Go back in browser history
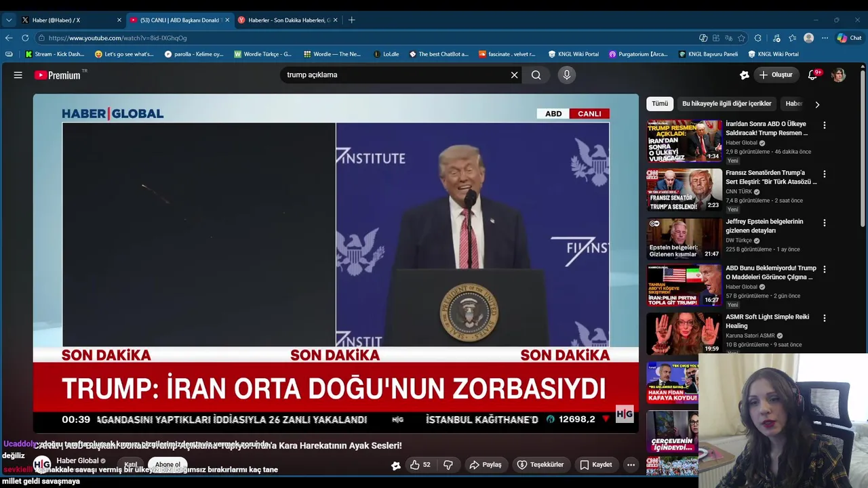This screenshot has height=488, width=868. tap(9, 38)
